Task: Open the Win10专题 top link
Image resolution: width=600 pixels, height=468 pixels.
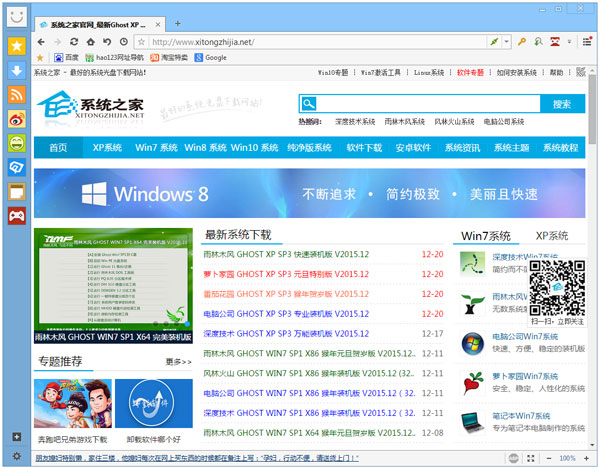Action: click(x=333, y=73)
